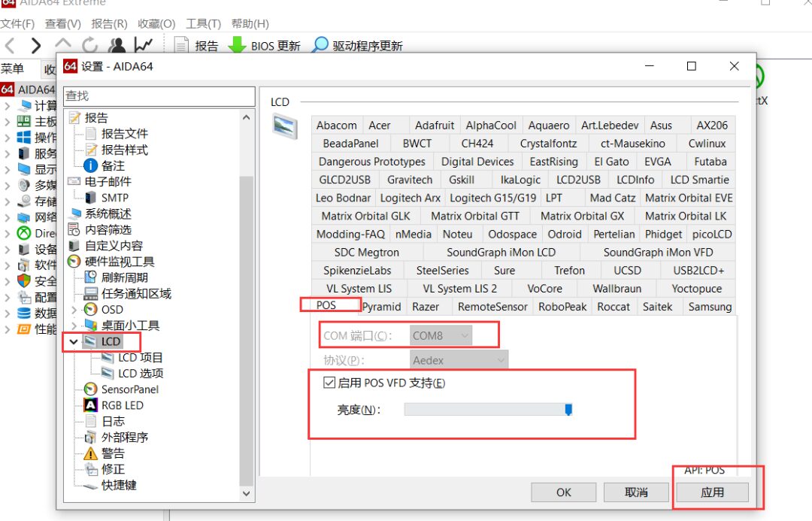Screen dimensions: 812x521
Task: Switch to the Matrix Orbital GTT tab
Action: coord(474,216)
